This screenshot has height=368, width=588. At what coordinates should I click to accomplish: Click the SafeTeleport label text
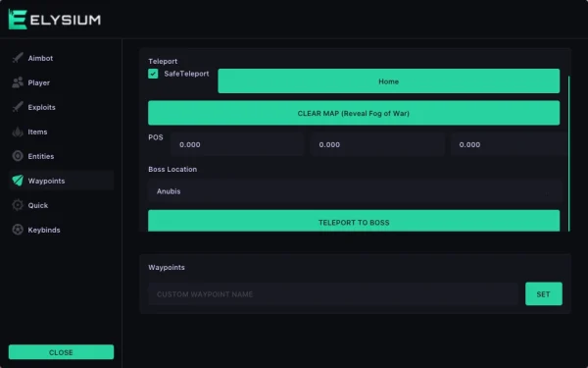pyautogui.click(x=186, y=74)
